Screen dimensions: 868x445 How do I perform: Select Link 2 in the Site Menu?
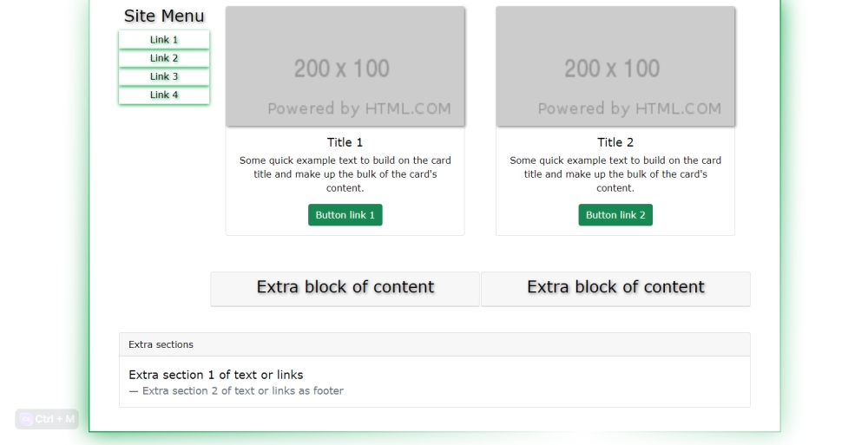[164, 58]
